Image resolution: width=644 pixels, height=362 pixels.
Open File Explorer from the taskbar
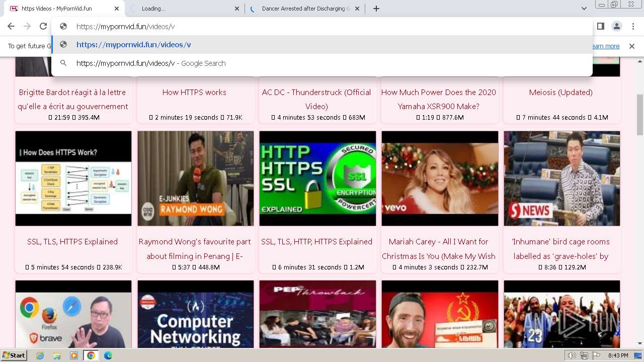point(57,355)
